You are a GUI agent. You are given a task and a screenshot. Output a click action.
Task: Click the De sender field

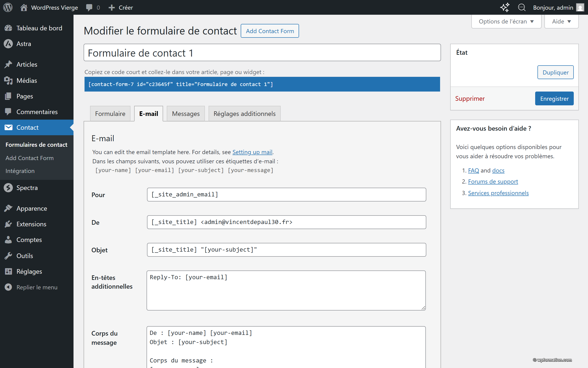point(286,222)
